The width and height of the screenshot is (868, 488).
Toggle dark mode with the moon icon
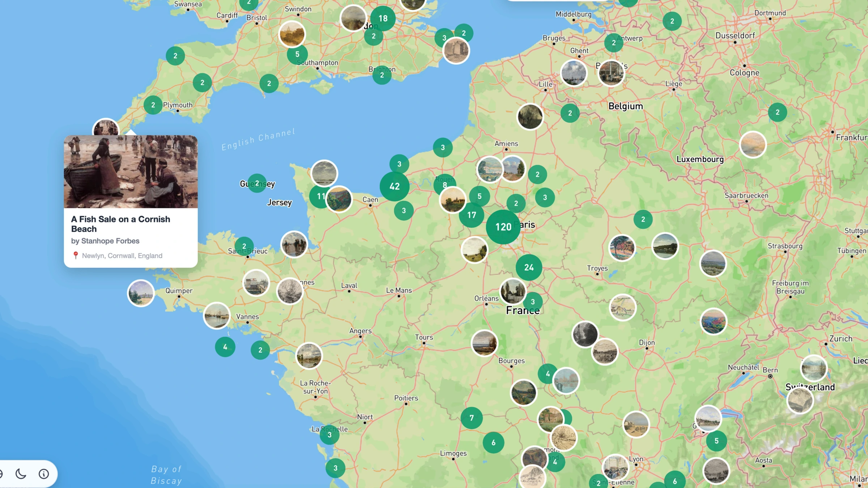[21, 474]
